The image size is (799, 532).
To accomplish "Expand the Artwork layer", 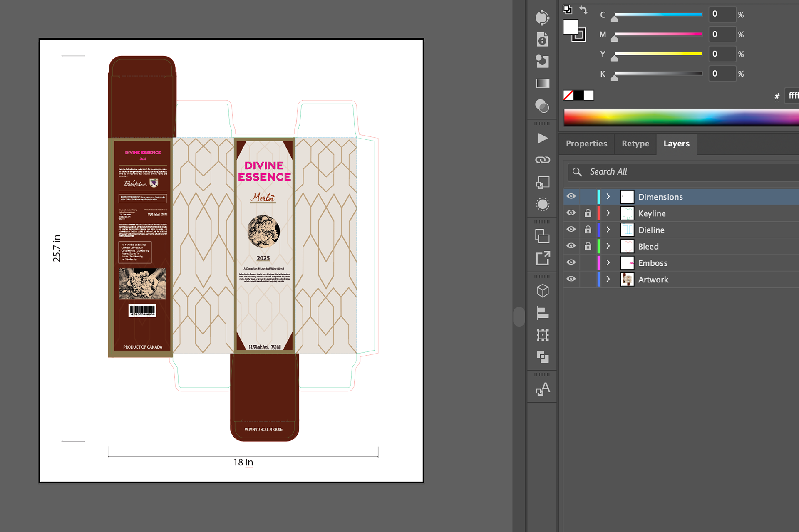I will (x=608, y=280).
